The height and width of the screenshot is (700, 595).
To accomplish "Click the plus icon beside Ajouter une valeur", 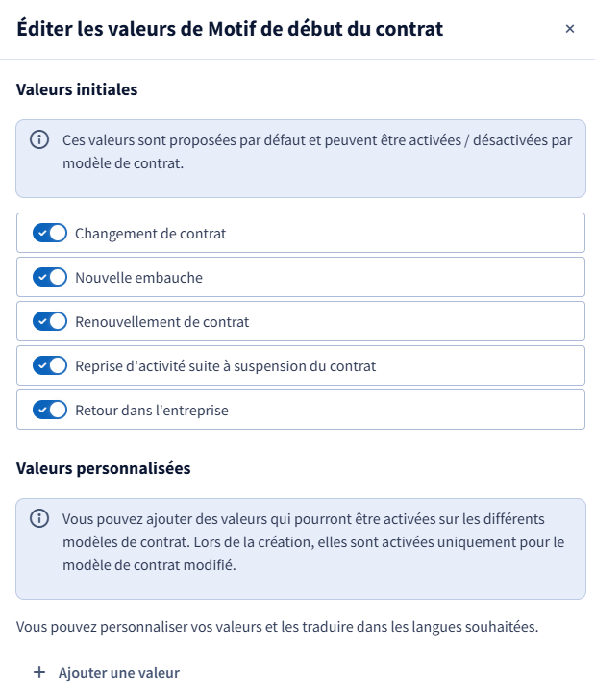I will tap(39, 672).
